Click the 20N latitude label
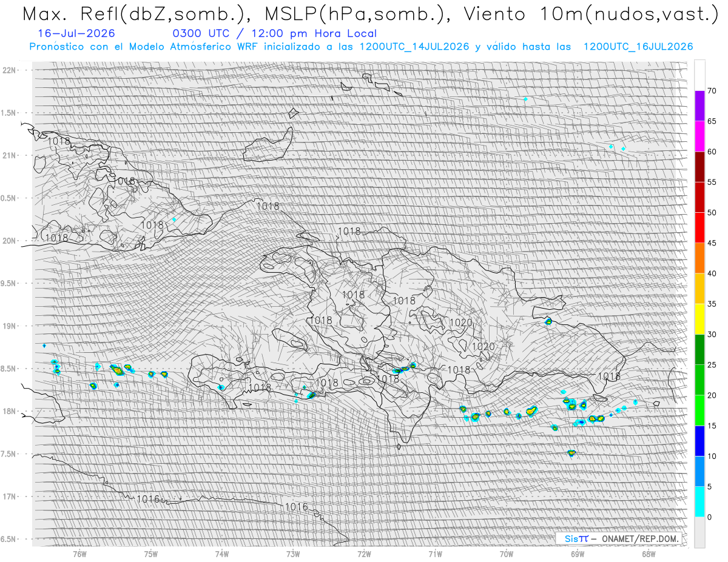Screen dimensions: 728x562 [x=9, y=241]
